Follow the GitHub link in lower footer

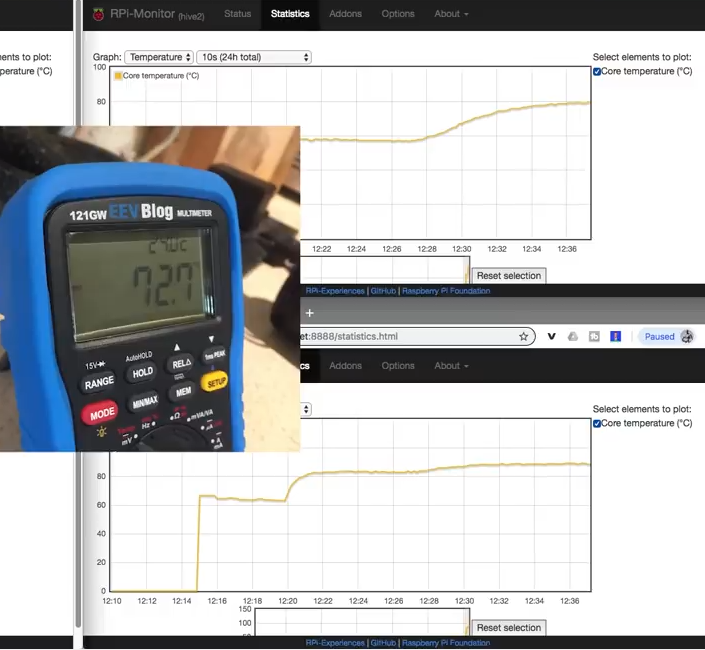pos(383,643)
